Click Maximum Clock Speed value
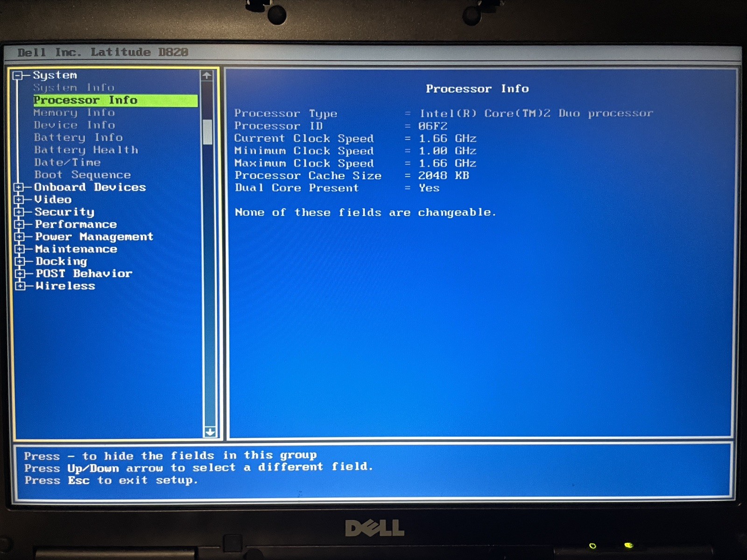The width and height of the screenshot is (747, 560). coord(447,163)
